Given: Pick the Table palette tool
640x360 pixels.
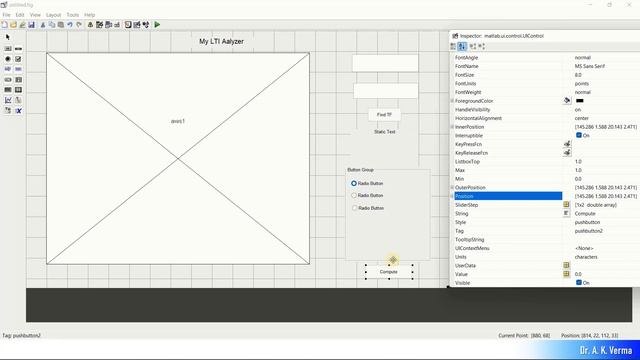Looking at the screenshot, I should (18, 90).
